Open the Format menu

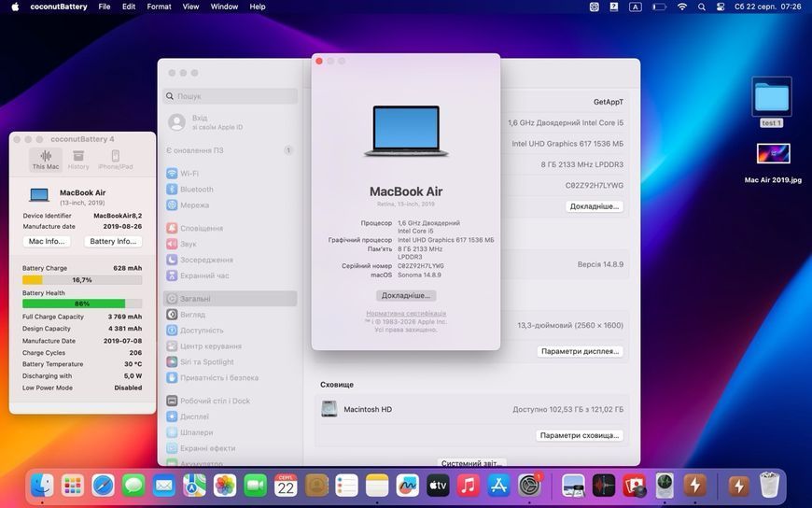click(159, 7)
